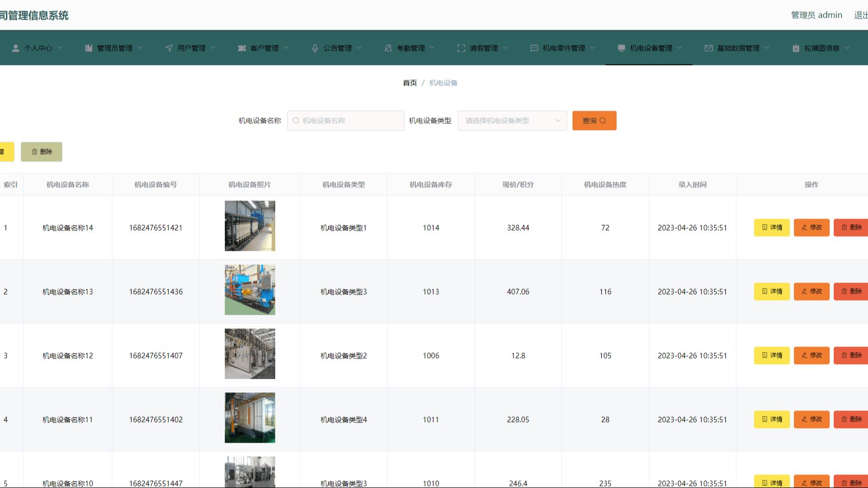The image size is (868, 488).
Task: Click 管理员 admin in the header
Action: pos(817,15)
